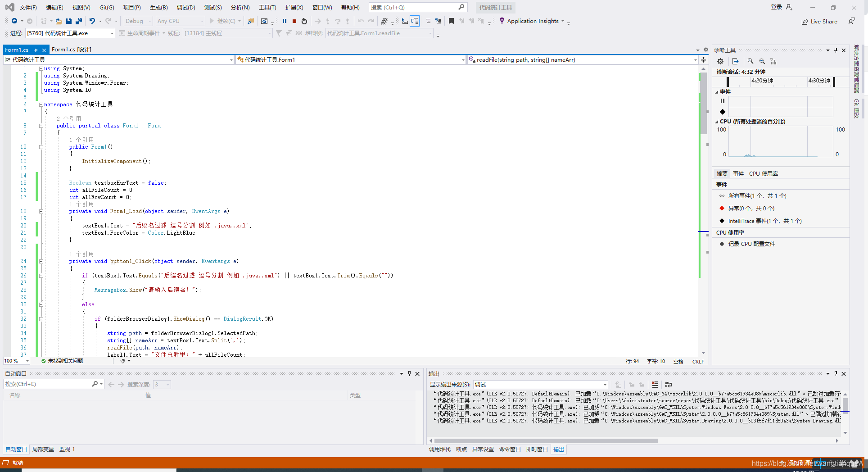This screenshot has height=472, width=868.
Task: Open the feedback icon at top right
Action: pyautogui.click(x=851, y=21)
